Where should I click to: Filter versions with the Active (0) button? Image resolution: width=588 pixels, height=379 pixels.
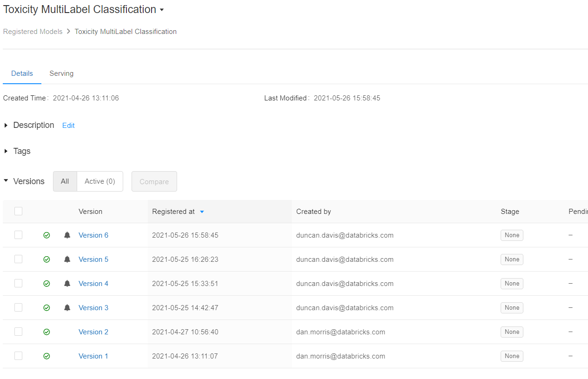click(x=99, y=181)
